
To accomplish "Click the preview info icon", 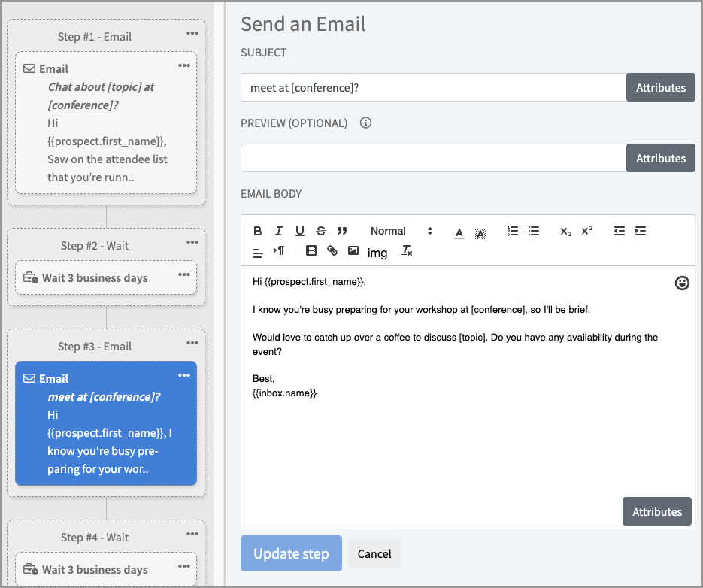I will point(365,123).
